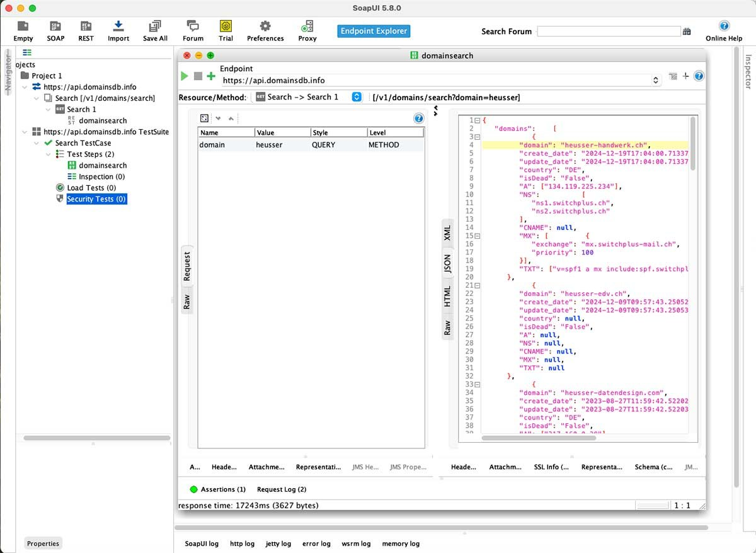
Task: Click the Search Forum input field
Action: tap(609, 31)
